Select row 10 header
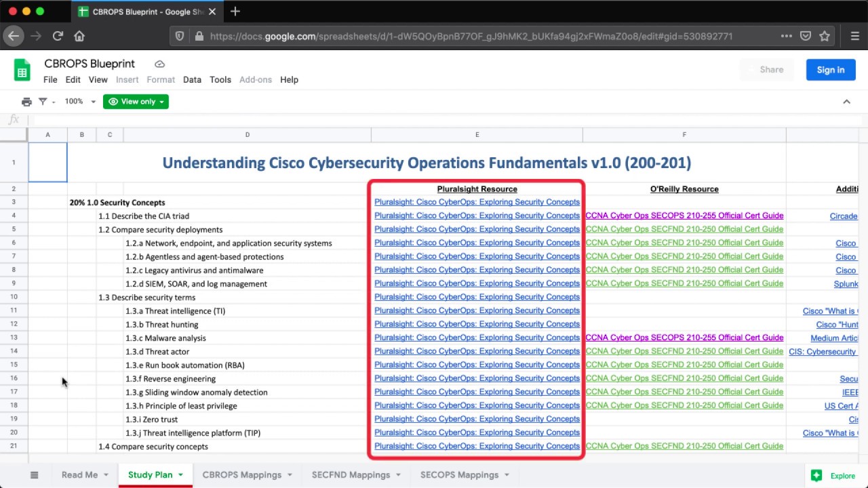 [14, 297]
